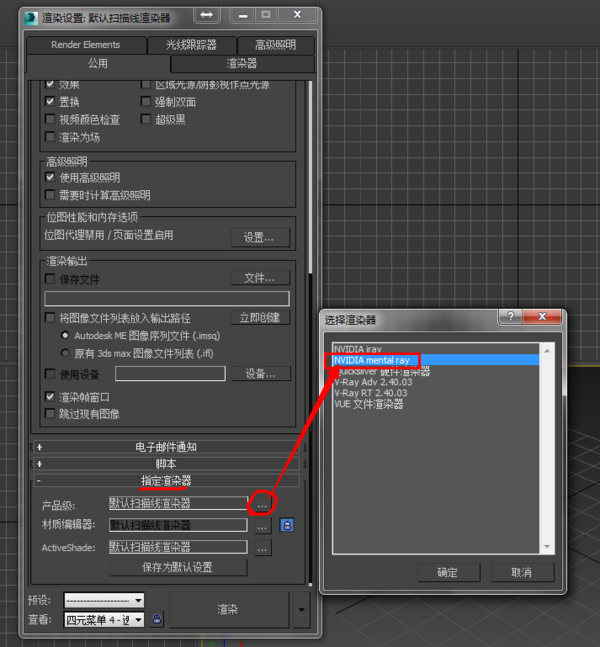Open the 查看 viewport dropdown
600x647 pixels.
tap(104, 619)
